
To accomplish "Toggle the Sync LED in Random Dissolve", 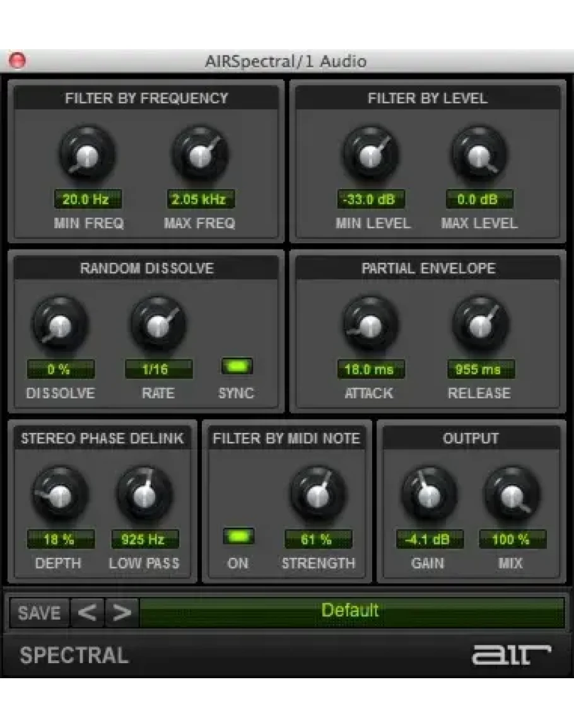I will tap(237, 366).
